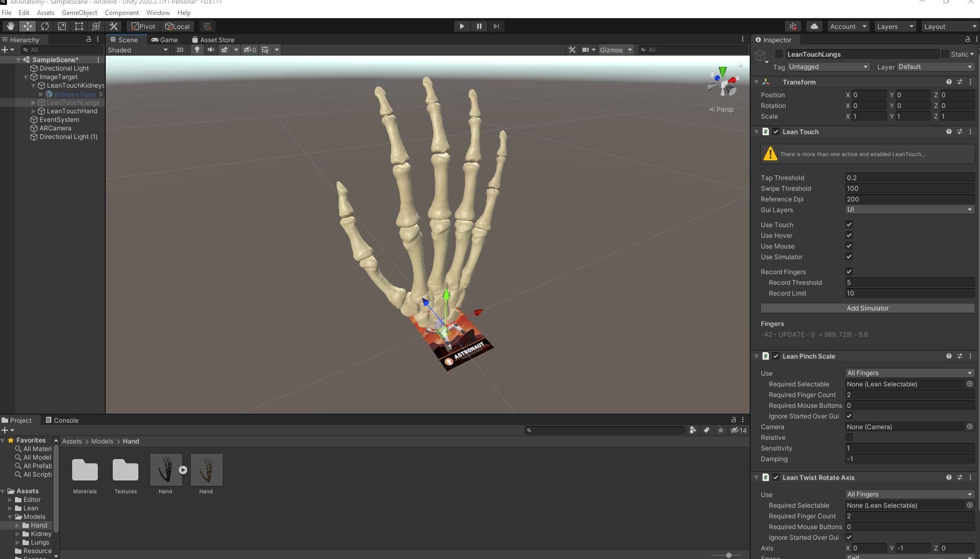The width and height of the screenshot is (980, 559).
Task: Toggle scene audio speaker icon
Action: [x=211, y=50]
